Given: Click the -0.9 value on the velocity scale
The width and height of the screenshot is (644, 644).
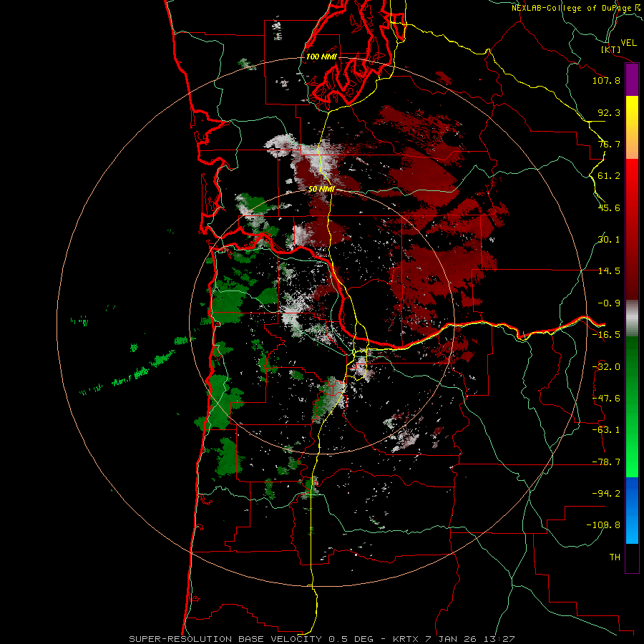Looking at the screenshot, I should click(609, 303).
